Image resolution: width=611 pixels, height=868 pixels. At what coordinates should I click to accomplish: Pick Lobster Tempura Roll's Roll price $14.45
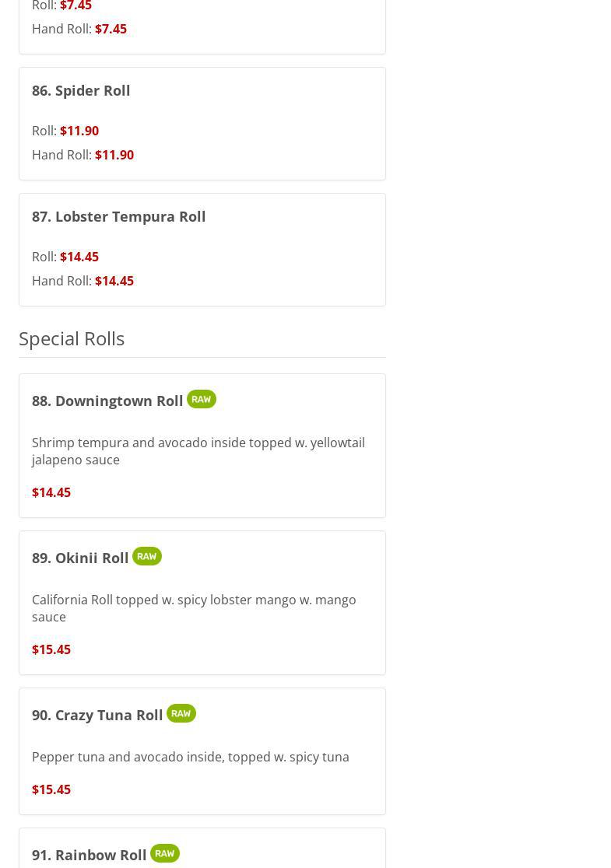tap(79, 257)
